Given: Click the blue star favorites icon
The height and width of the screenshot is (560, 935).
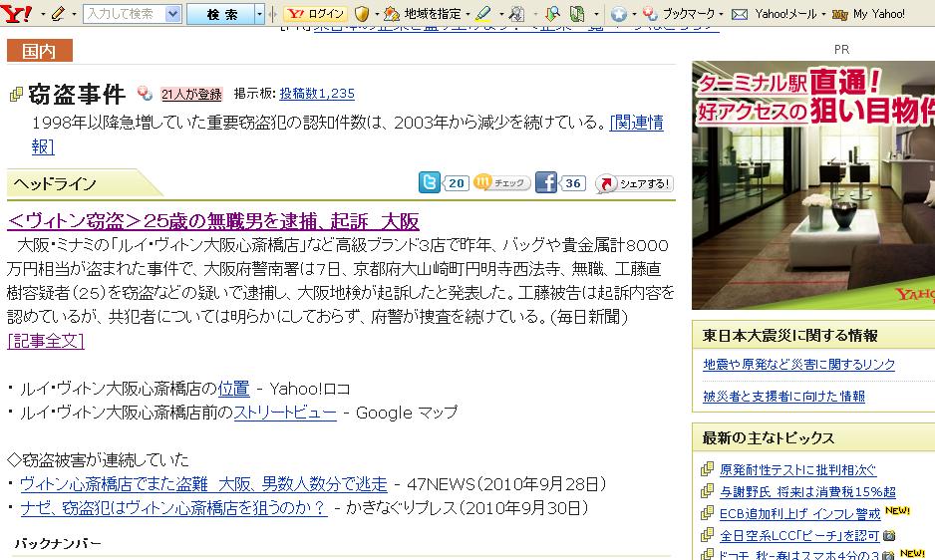Looking at the screenshot, I should pyautogui.click(x=619, y=13).
